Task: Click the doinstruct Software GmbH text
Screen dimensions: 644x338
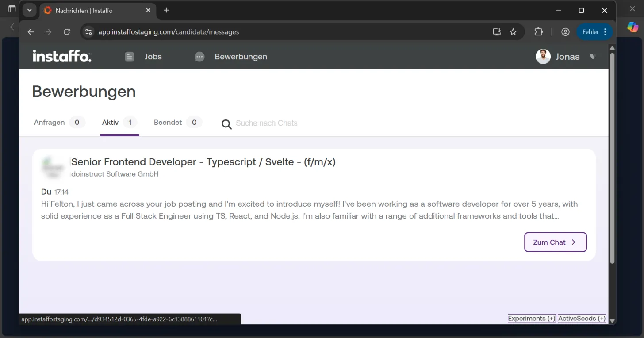Action: click(x=115, y=174)
